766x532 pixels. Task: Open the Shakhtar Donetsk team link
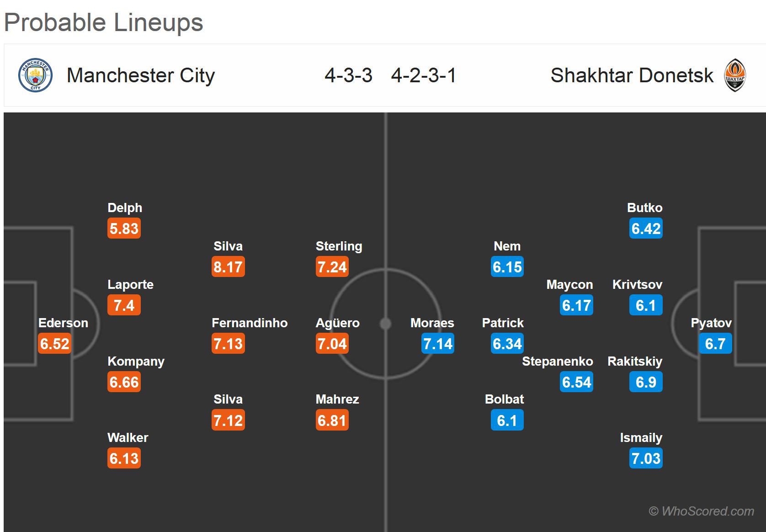(x=632, y=75)
